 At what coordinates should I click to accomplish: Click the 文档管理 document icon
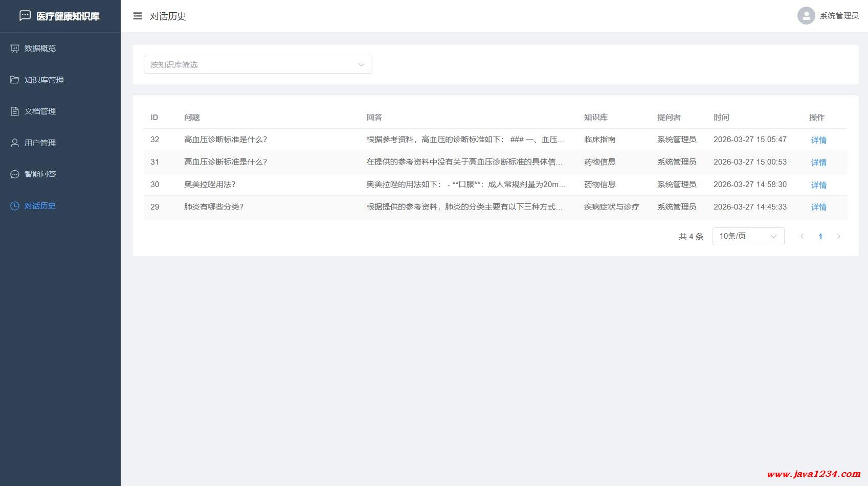[x=15, y=111]
